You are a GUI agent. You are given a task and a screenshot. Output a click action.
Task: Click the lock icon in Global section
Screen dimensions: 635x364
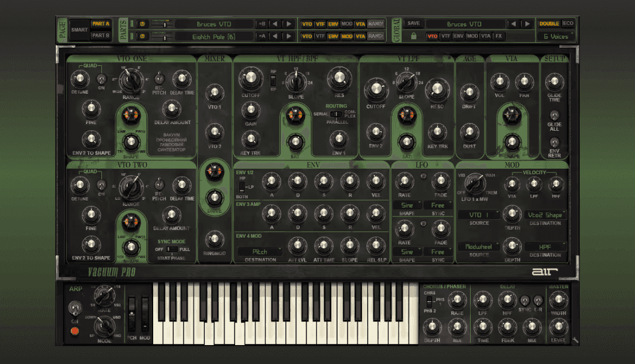(413, 36)
